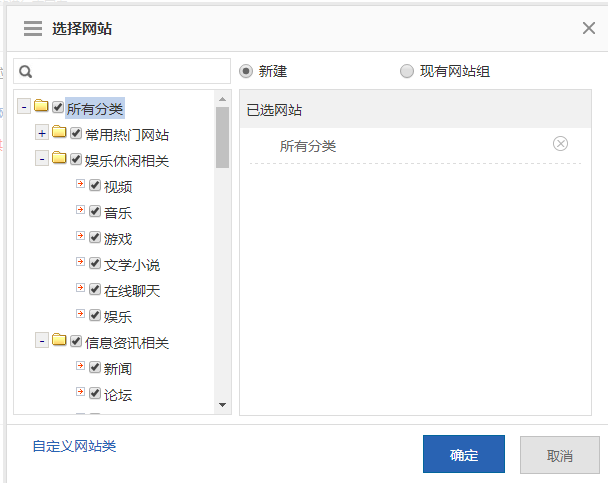Viewport: 608px width, 483px height.
Task: Uncheck the 文学小说 checkbox
Action: tap(95, 263)
